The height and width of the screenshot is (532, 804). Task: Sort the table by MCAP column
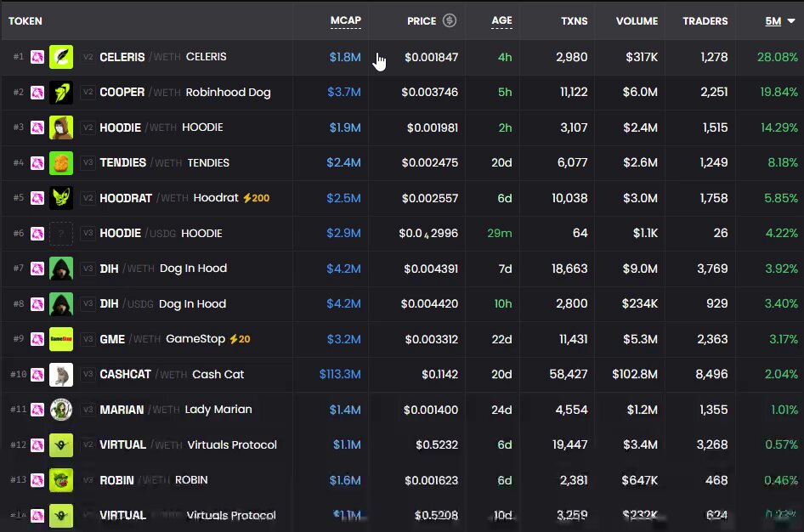click(346, 20)
